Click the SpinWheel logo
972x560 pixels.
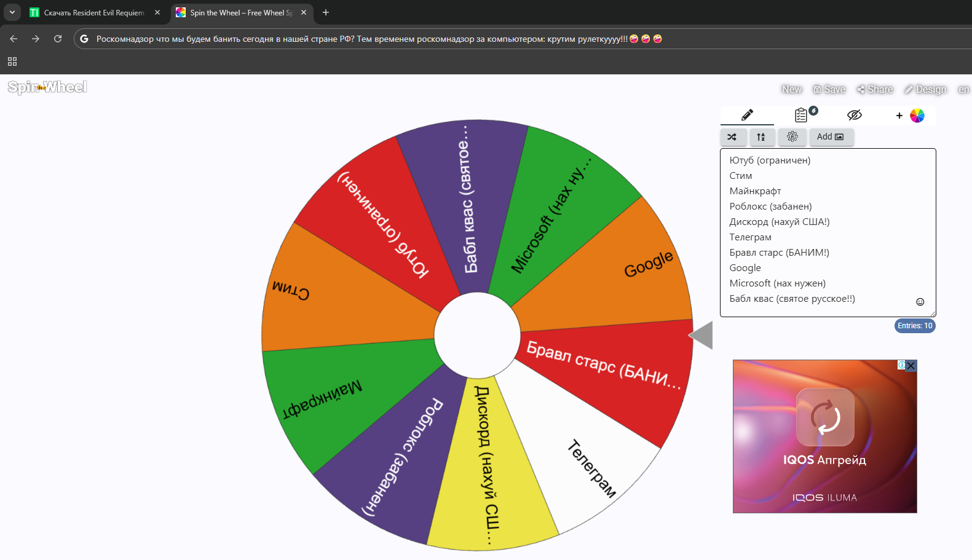click(47, 87)
